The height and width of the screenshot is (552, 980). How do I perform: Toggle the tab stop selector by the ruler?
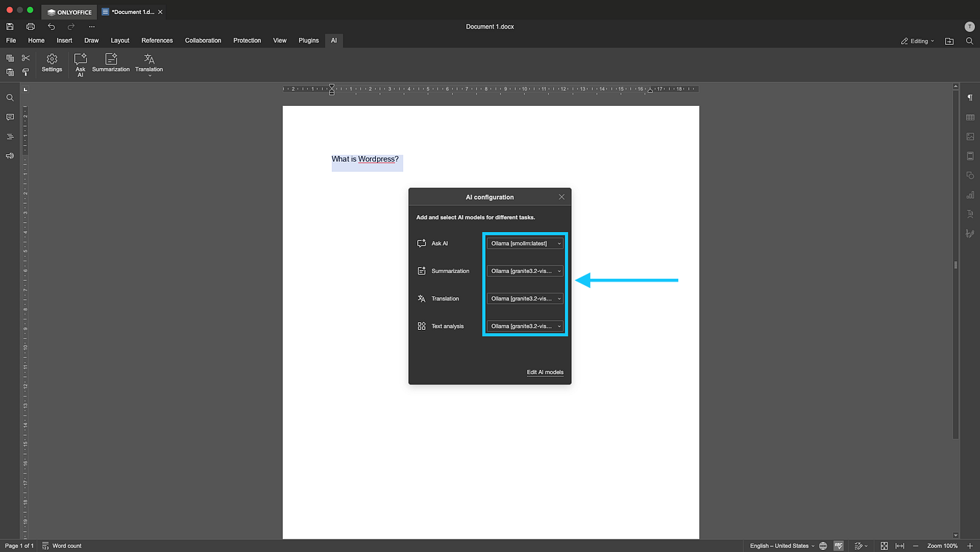(24, 90)
